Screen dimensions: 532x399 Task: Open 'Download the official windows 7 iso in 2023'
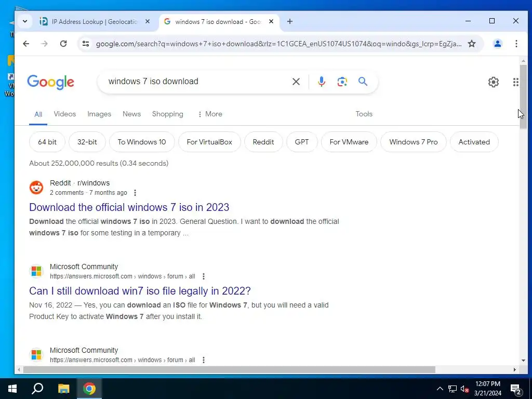[x=129, y=207]
